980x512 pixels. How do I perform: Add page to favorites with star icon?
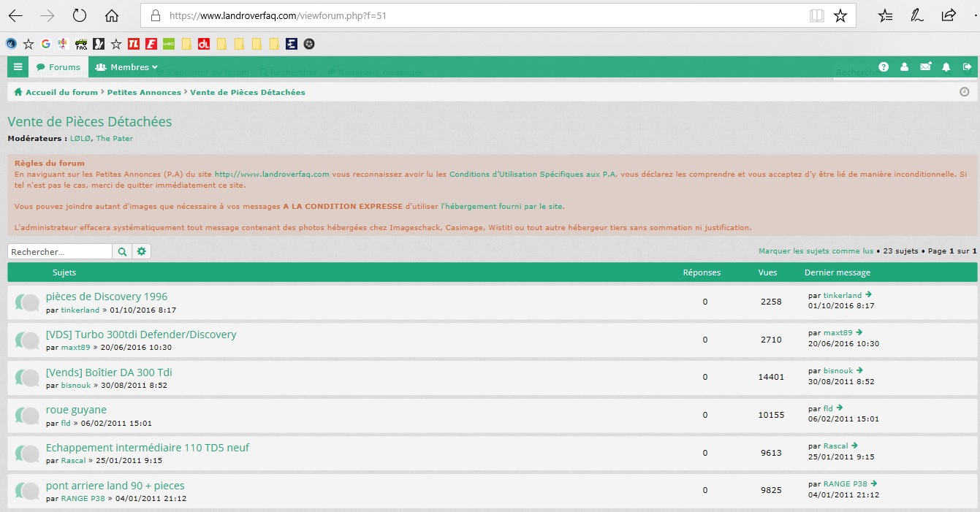840,15
